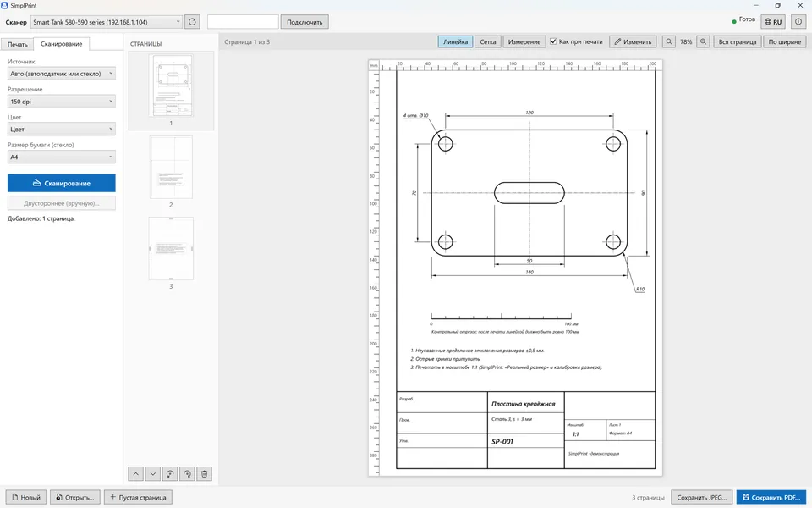812x508 pixels.
Task: Delete the selected page
Action: point(204,474)
